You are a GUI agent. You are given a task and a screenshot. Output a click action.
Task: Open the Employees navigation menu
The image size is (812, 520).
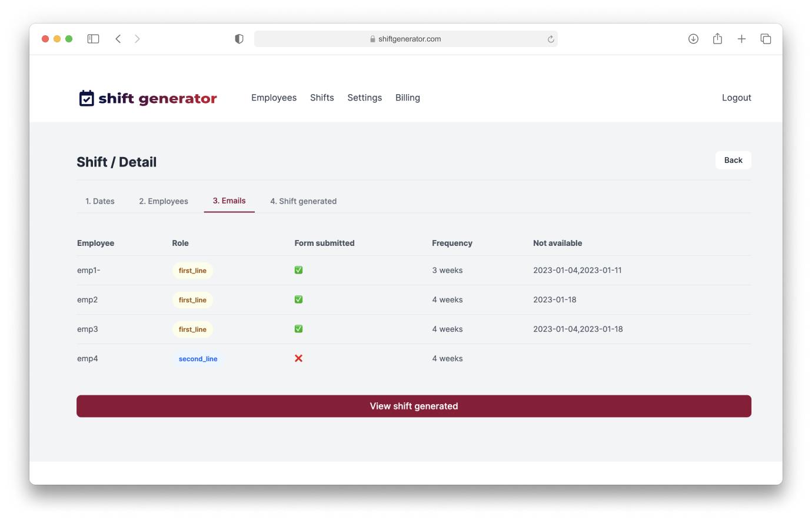[274, 98]
